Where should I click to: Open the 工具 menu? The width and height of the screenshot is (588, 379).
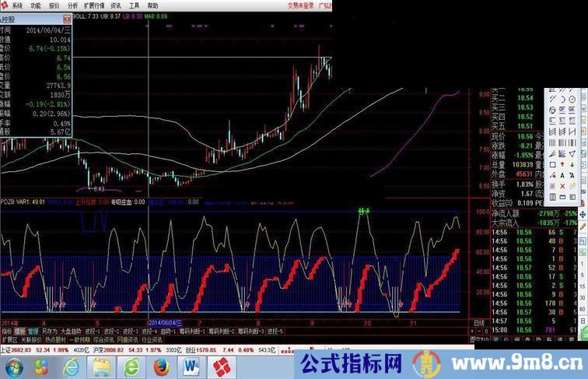pyautogui.click(x=135, y=4)
